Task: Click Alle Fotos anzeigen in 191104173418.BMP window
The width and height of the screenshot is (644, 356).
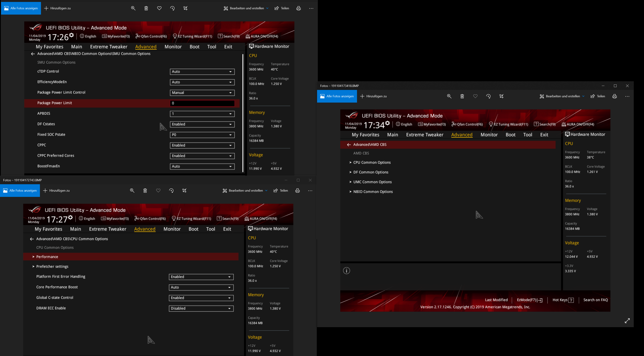Action: tap(337, 96)
